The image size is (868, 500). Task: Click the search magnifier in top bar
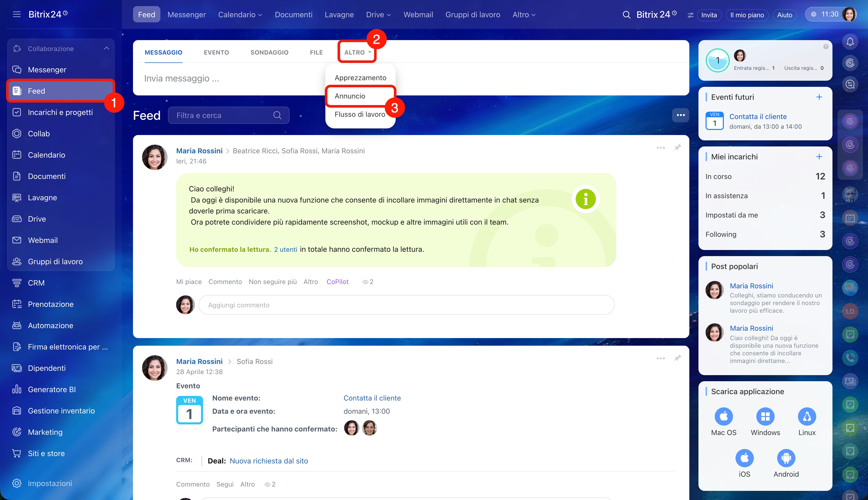(x=626, y=15)
